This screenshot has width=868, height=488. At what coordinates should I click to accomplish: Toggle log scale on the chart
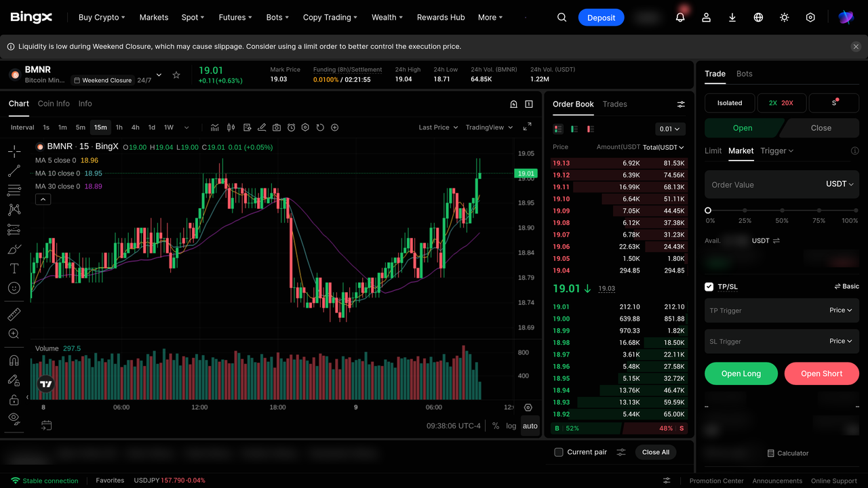coord(511,426)
